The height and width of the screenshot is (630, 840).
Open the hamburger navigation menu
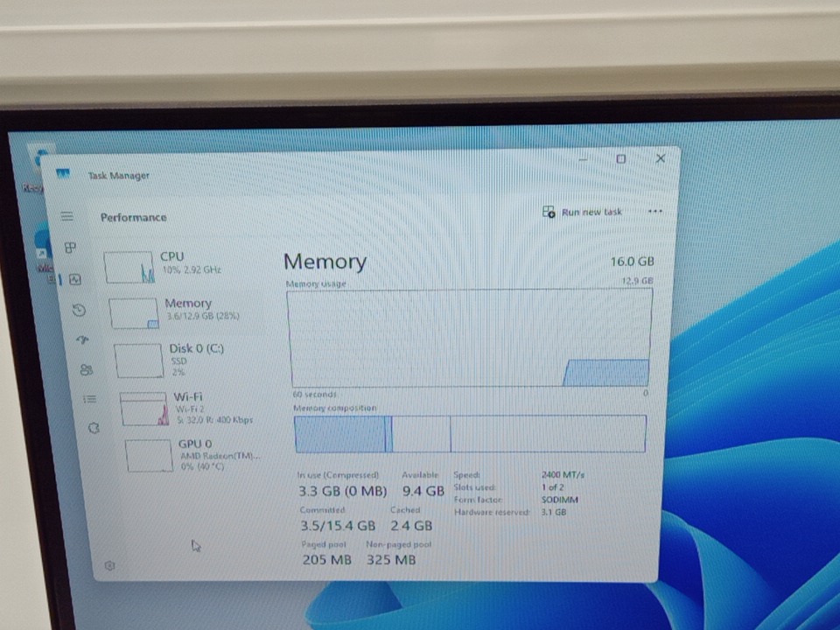point(67,216)
